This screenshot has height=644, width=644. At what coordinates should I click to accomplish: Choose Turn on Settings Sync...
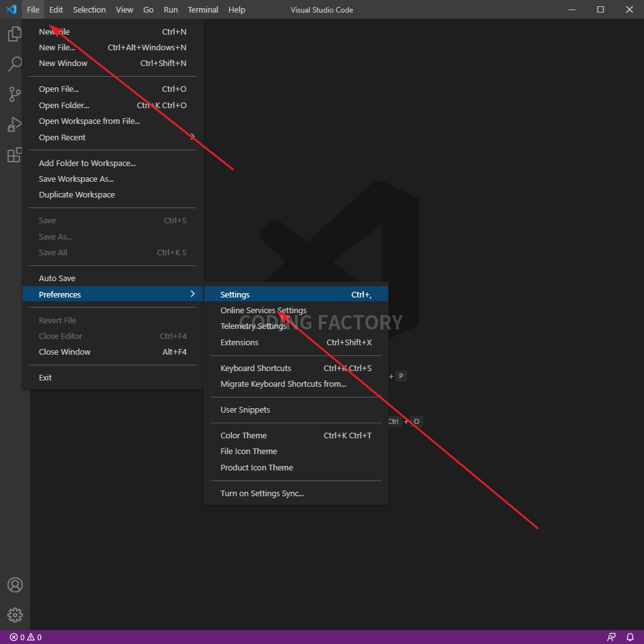(296, 493)
